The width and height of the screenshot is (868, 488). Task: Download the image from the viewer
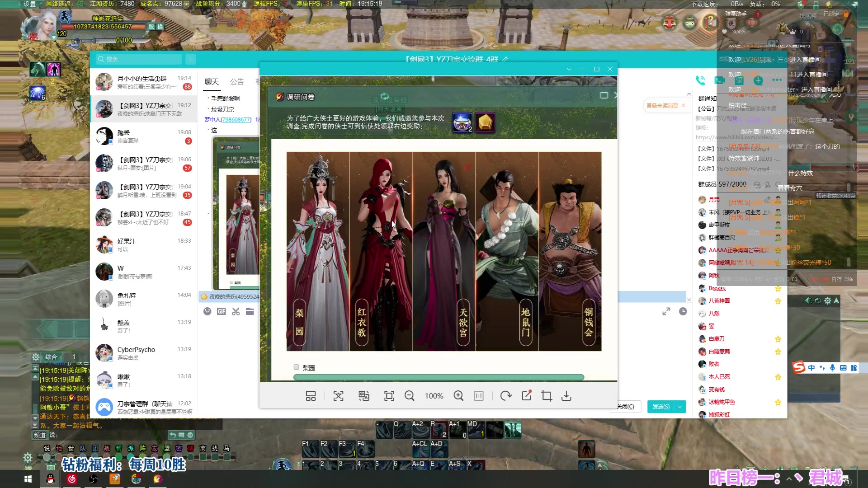[566, 396]
